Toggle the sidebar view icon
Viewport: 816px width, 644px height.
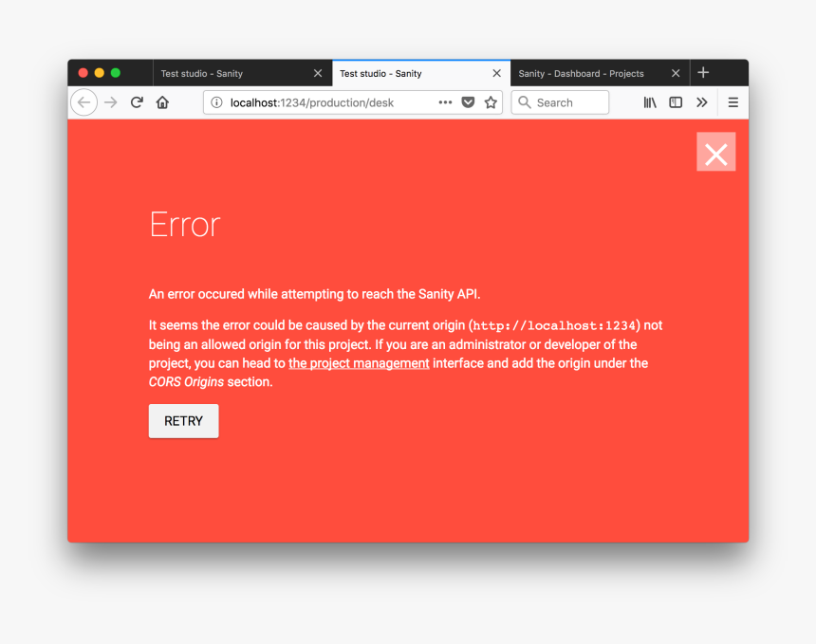click(x=676, y=102)
